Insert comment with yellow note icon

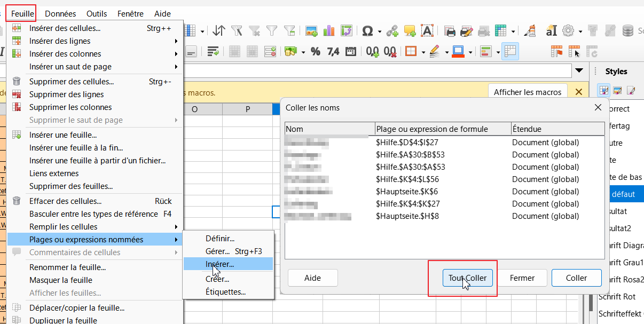410,31
